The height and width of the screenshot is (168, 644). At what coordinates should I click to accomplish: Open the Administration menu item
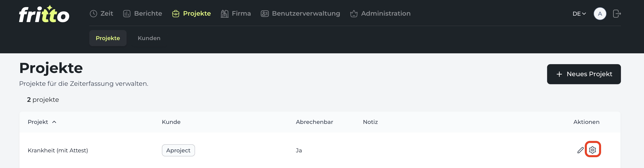(380, 13)
